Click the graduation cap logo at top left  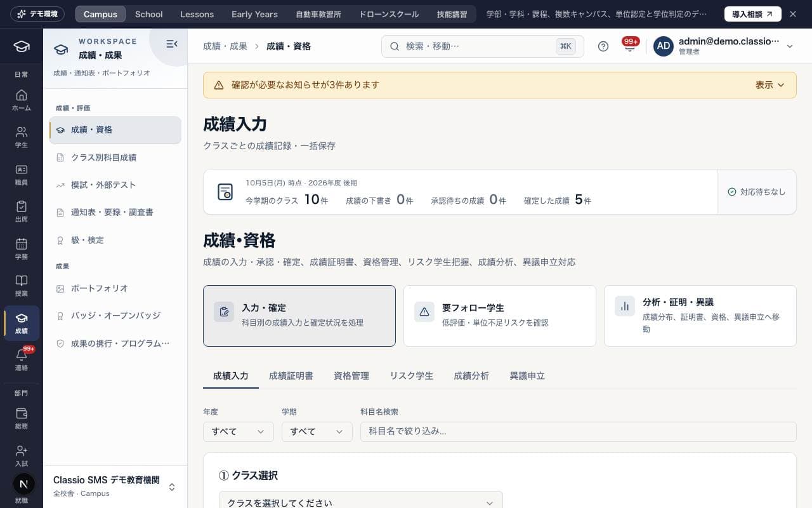(x=22, y=46)
